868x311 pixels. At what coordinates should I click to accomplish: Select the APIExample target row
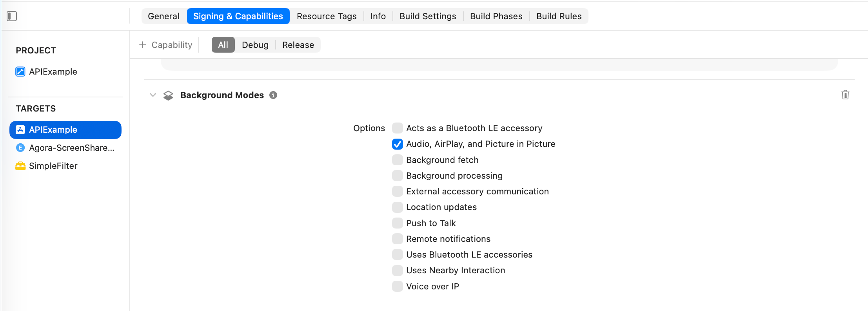65,130
